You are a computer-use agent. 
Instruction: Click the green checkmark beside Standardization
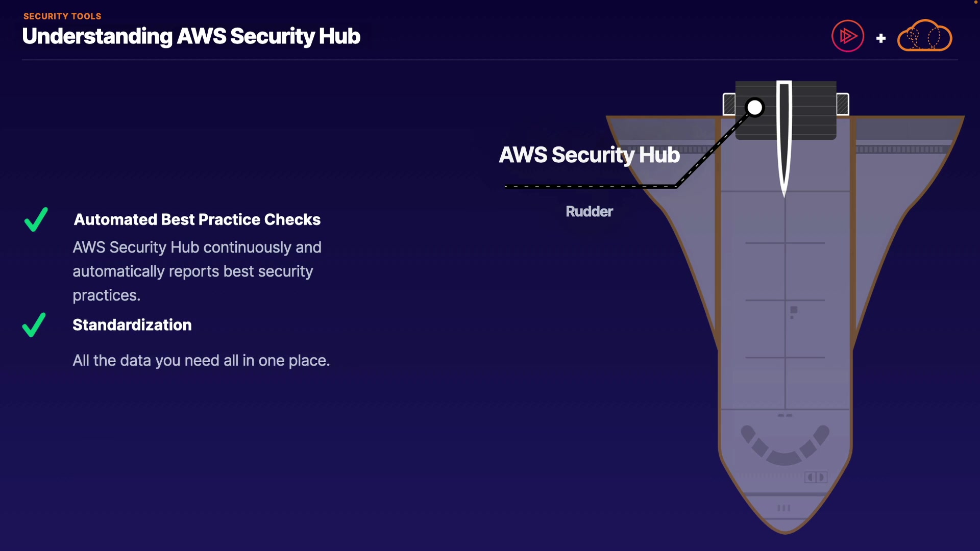click(34, 325)
